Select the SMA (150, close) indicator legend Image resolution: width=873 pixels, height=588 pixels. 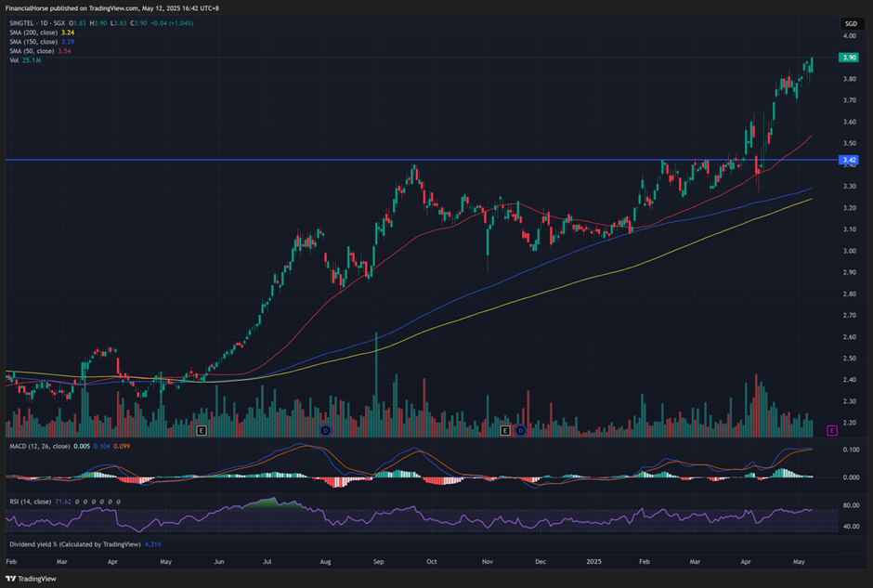[34, 41]
